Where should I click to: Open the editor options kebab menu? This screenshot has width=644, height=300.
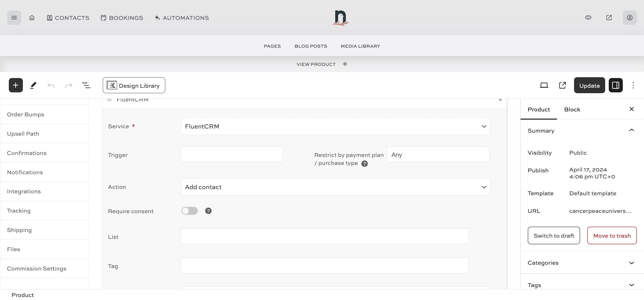pyautogui.click(x=633, y=85)
